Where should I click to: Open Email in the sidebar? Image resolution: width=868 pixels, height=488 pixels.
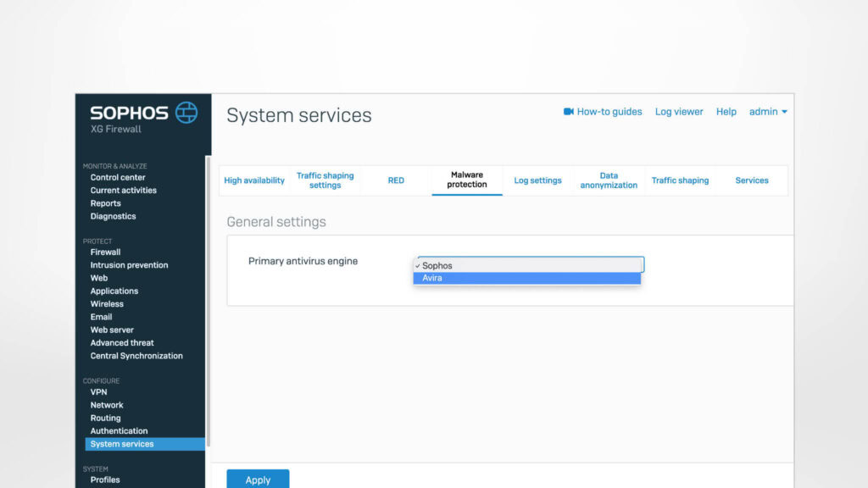tap(102, 317)
